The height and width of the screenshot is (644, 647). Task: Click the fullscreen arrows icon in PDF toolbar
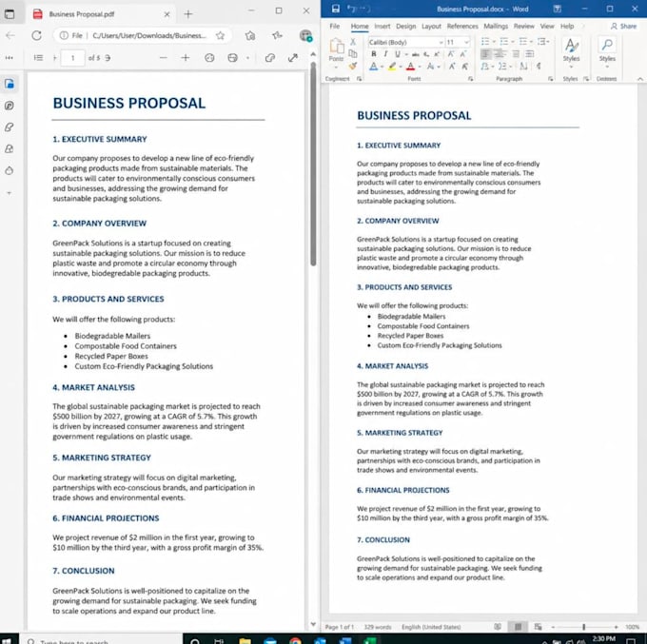coord(293,58)
